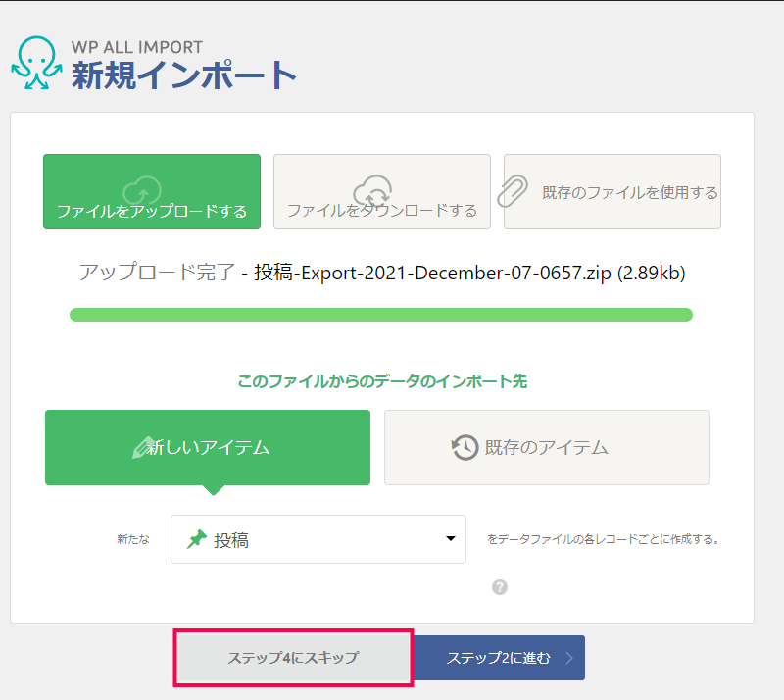784x700 pixels.
Task: Select 既存のファイルを使用する option
Action: click(612, 191)
